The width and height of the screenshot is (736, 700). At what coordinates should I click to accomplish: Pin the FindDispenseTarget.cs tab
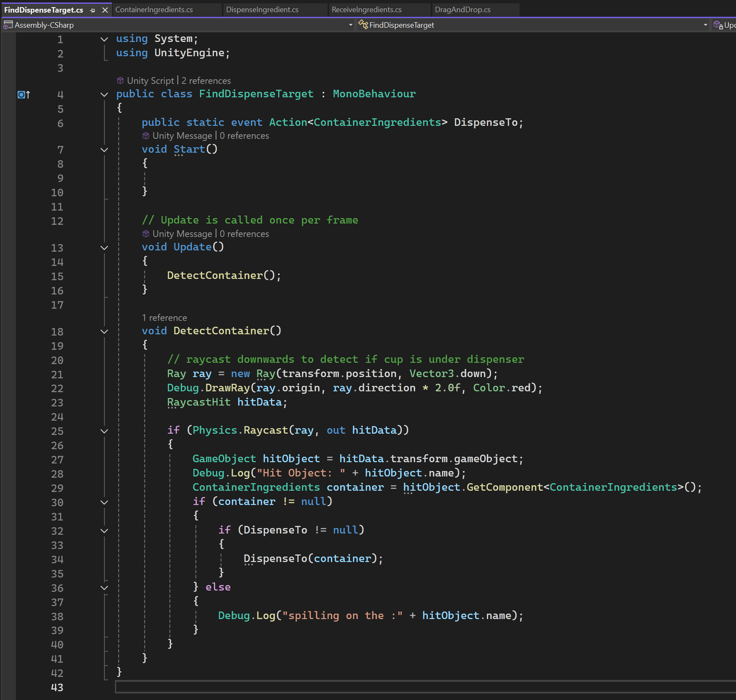pos(93,10)
